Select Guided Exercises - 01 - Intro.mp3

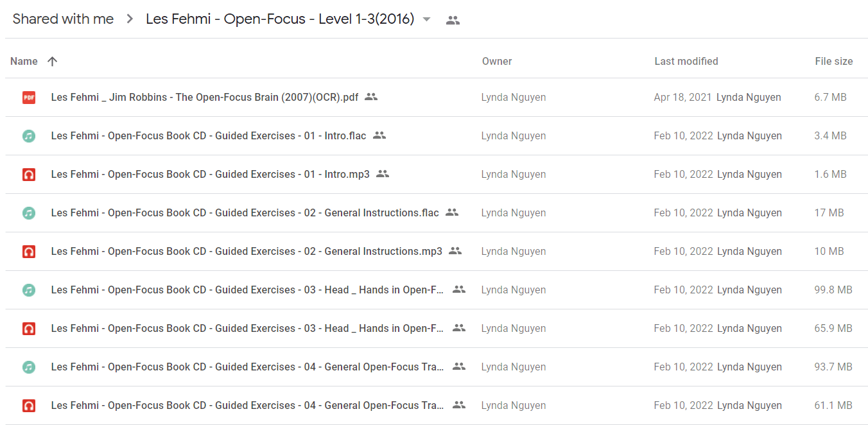point(211,175)
